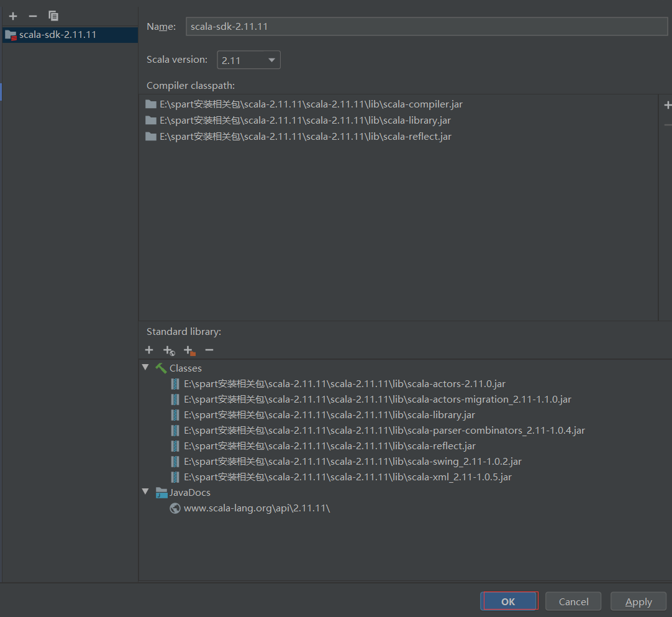Open the Scala version dropdown
This screenshot has height=617, width=672.
click(248, 60)
